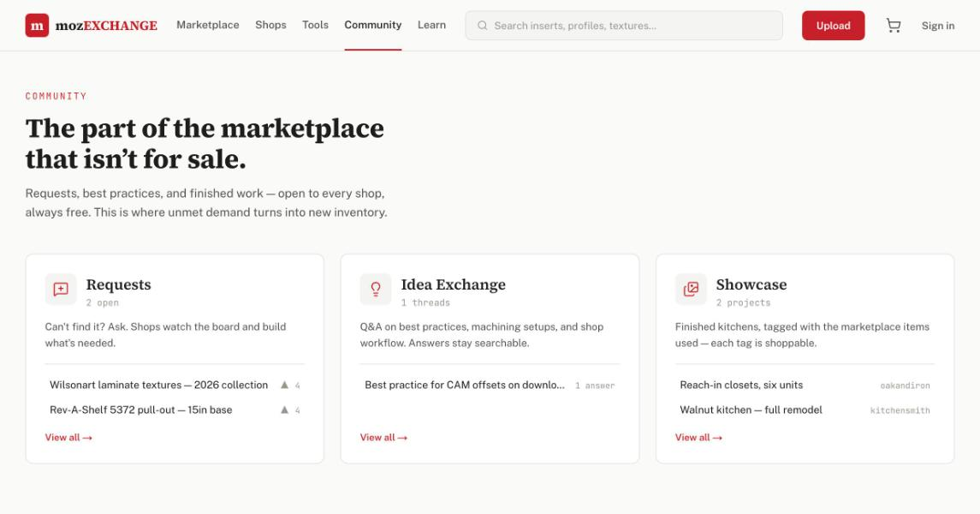
Task: Click the Showcase gallery icon
Action: pos(691,289)
